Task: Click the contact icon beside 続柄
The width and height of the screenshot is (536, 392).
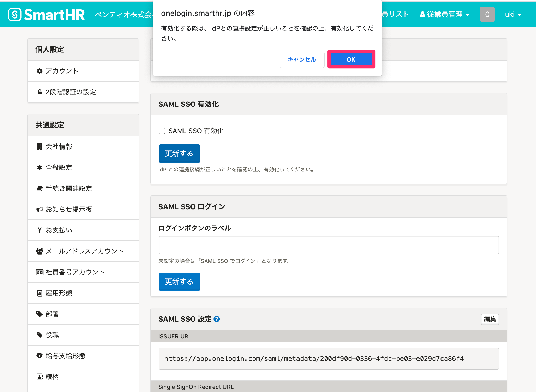Action: click(39, 377)
